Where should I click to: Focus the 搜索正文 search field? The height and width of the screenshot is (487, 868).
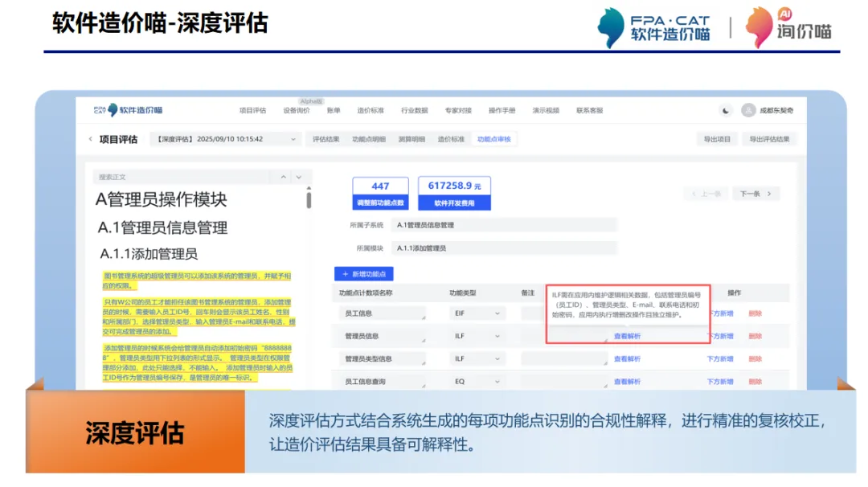point(182,177)
